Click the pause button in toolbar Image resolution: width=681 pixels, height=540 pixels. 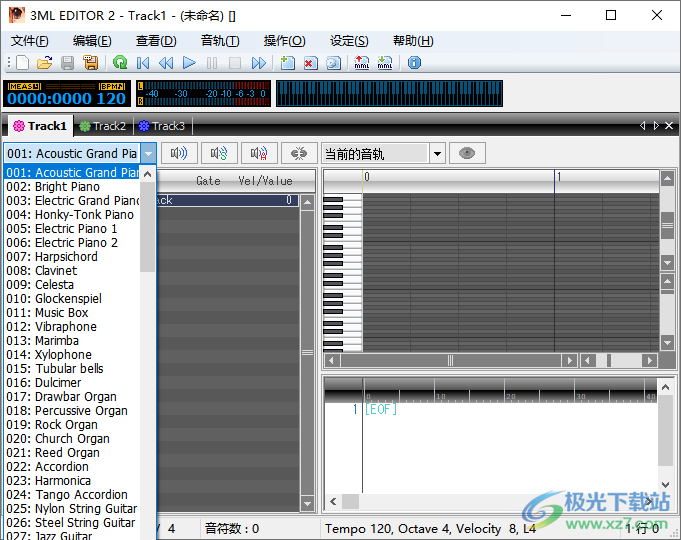(x=212, y=63)
